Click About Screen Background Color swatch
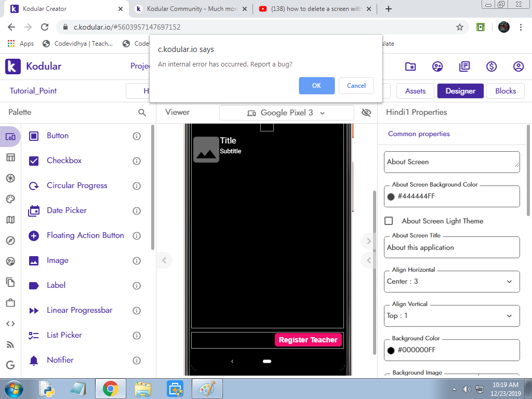The width and height of the screenshot is (532, 399). (391, 196)
